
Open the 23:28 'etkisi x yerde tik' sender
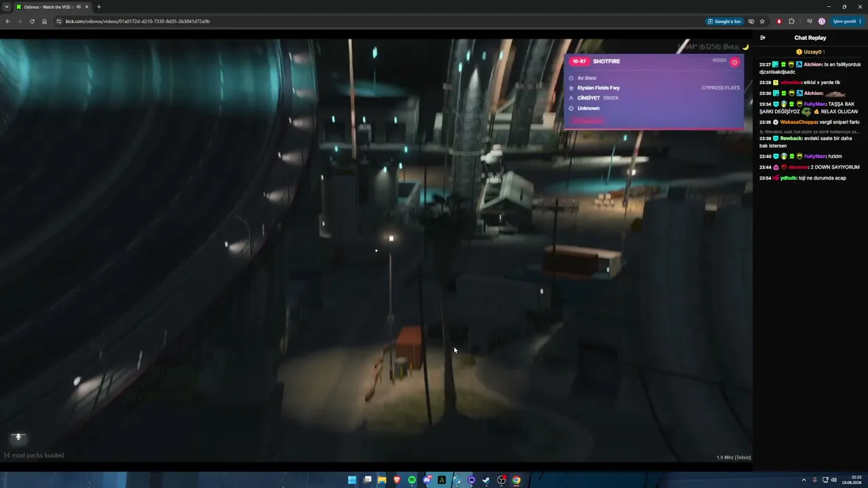[791, 83]
